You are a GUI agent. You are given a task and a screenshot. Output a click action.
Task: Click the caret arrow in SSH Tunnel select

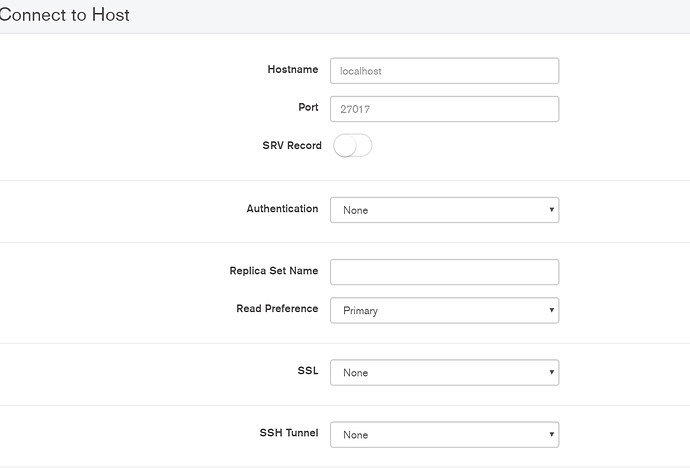(x=551, y=435)
